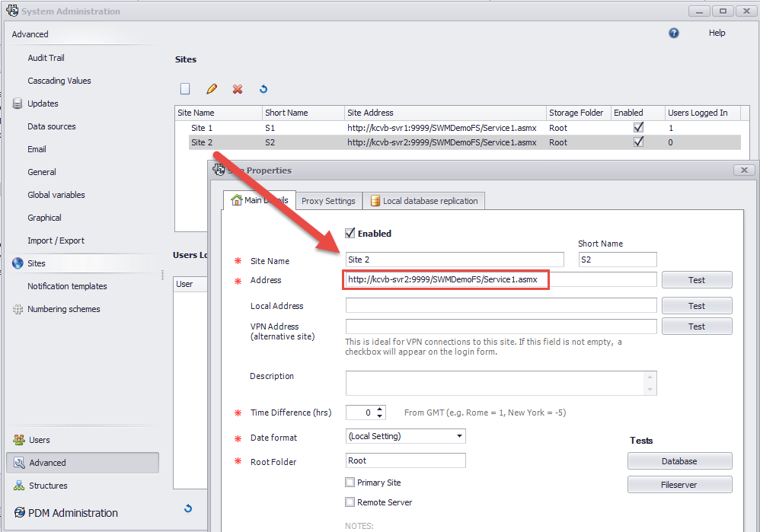
Task: Click inside the highlighted Address field
Action: [445, 279]
